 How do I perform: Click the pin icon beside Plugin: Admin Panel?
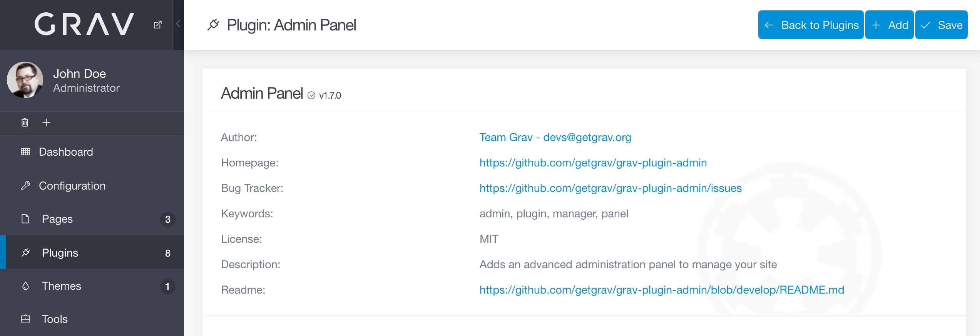[214, 24]
